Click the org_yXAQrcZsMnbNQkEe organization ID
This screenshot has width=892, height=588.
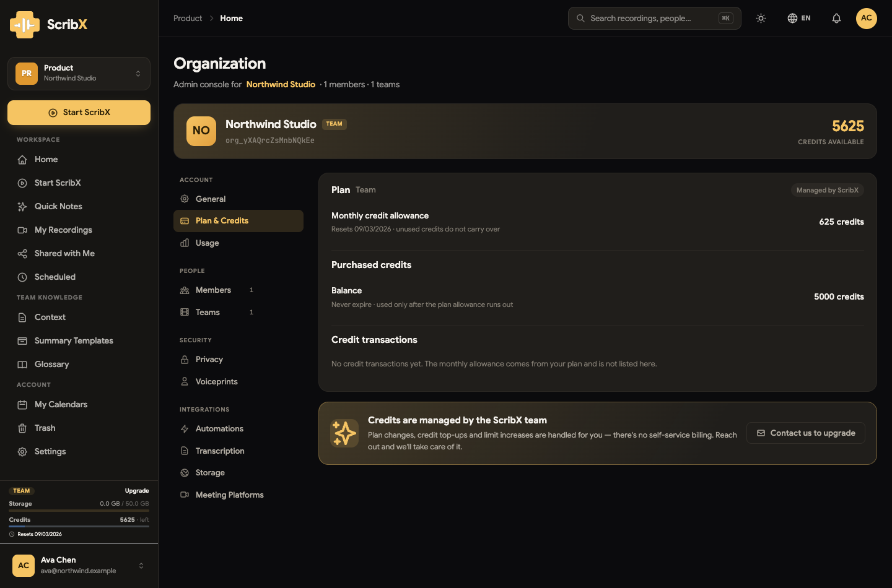pyautogui.click(x=270, y=141)
